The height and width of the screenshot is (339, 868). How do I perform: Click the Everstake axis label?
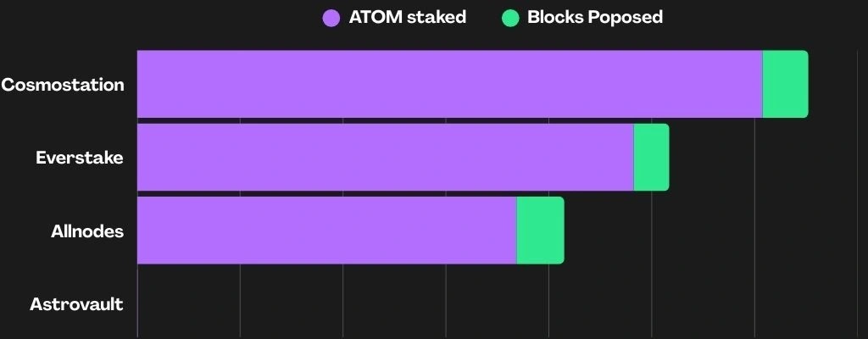pos(80,158)
